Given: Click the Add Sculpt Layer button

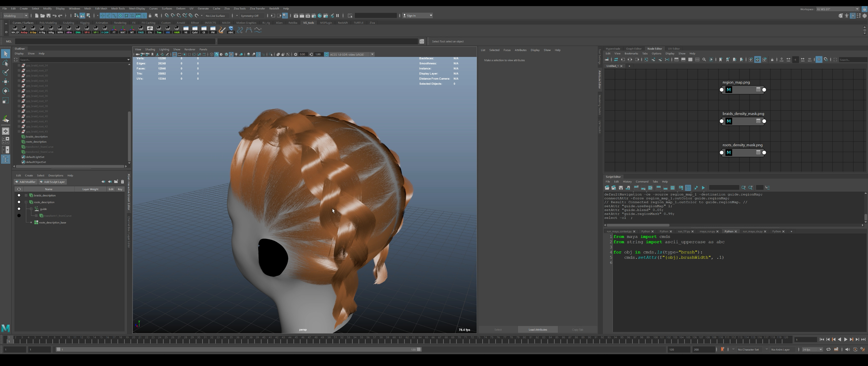Looking at the screenshot, I should point(53,182).
